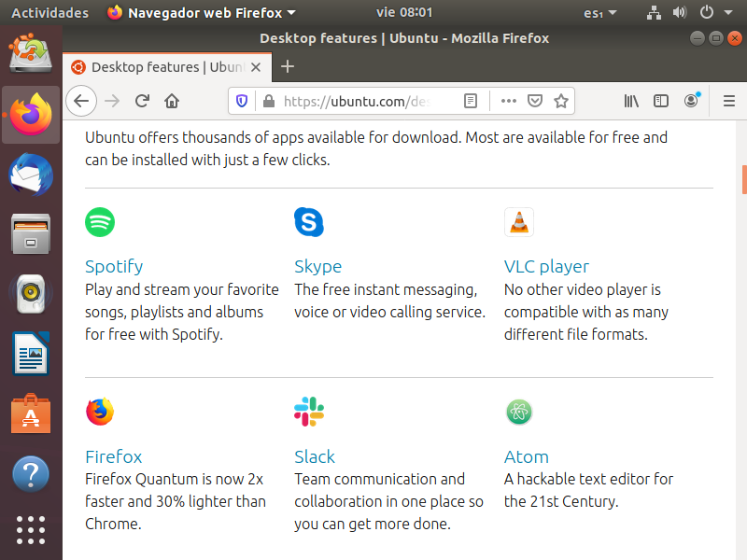Viewport: 747px width, 560px height.
Task: Open the Firefox hamburger menu
Action: pos(729,101)
